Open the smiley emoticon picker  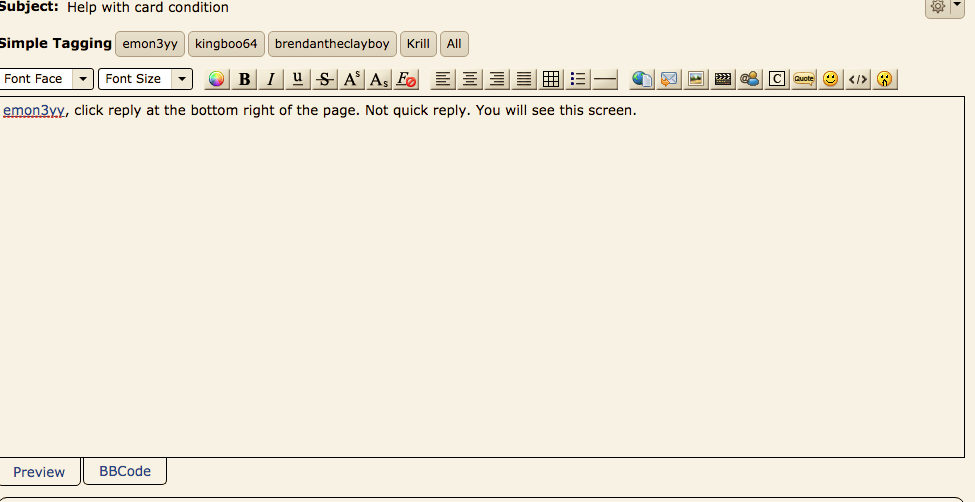(830, 79)
